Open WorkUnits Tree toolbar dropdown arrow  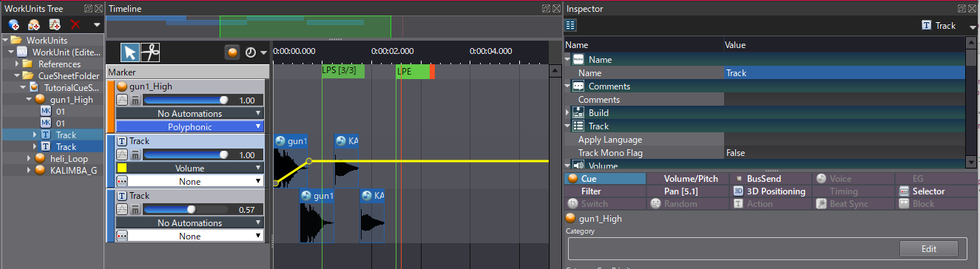96,25
